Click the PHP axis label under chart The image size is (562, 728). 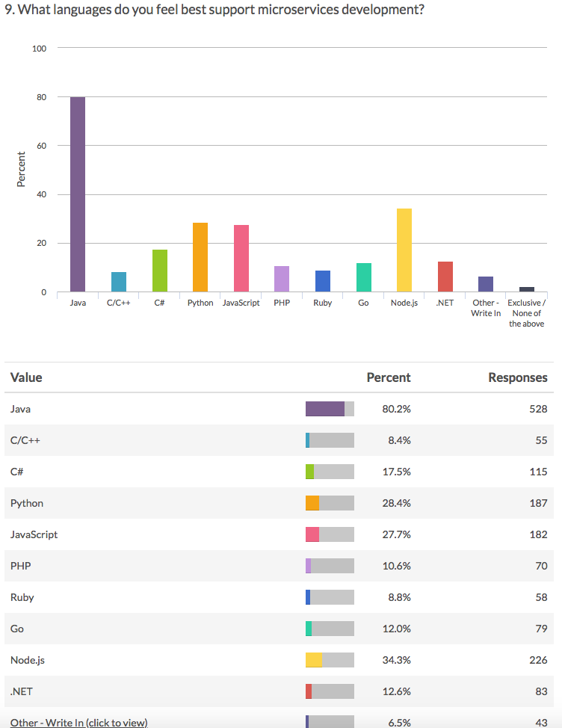coord(282,303)
